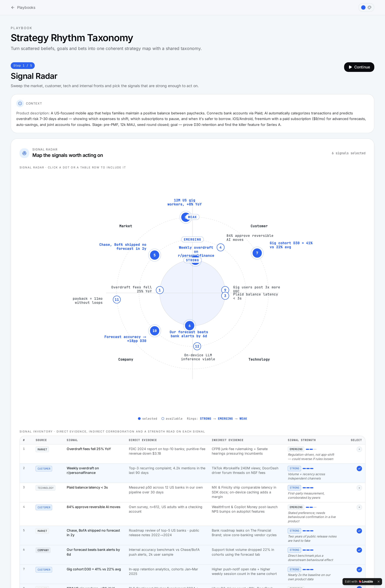The width and height of the screenshot is (385, 588).
Task: Click the Edit with Lovable link
Action: pyautogui.click(x=359, y=582)
